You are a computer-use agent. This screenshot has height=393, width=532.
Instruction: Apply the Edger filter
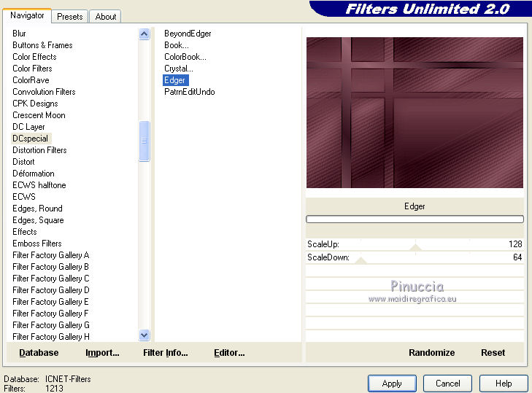tap(392, 384)
